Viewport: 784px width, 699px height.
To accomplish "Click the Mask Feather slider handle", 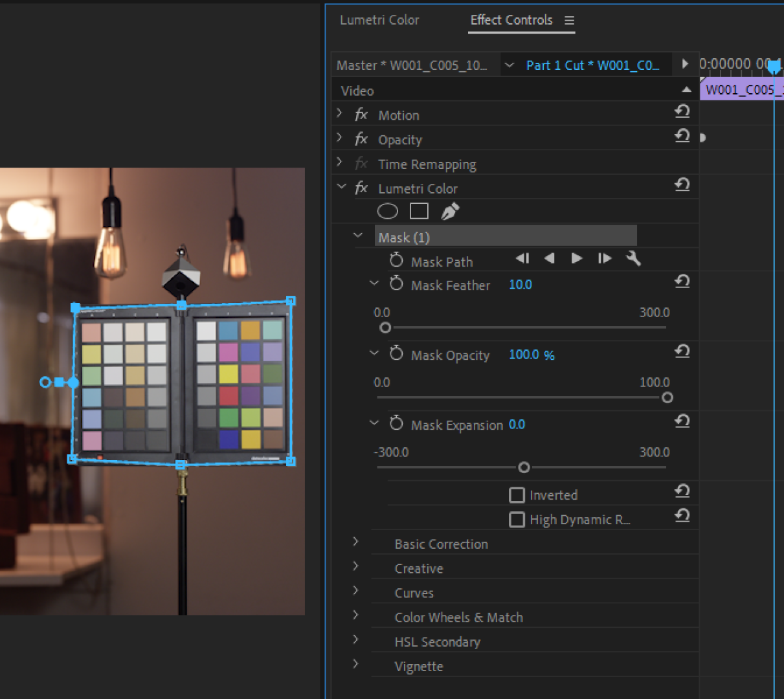I will (385, 328).
